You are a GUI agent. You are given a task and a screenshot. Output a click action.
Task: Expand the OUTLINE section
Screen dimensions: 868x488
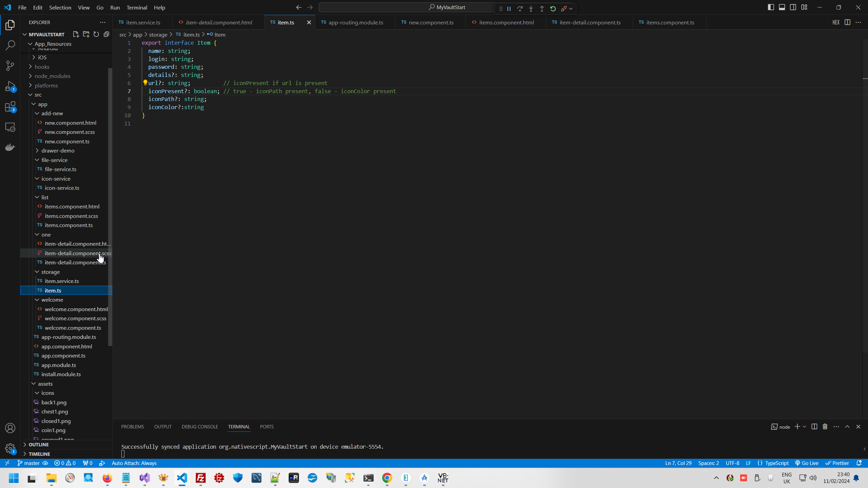click(x=39, y=445)
